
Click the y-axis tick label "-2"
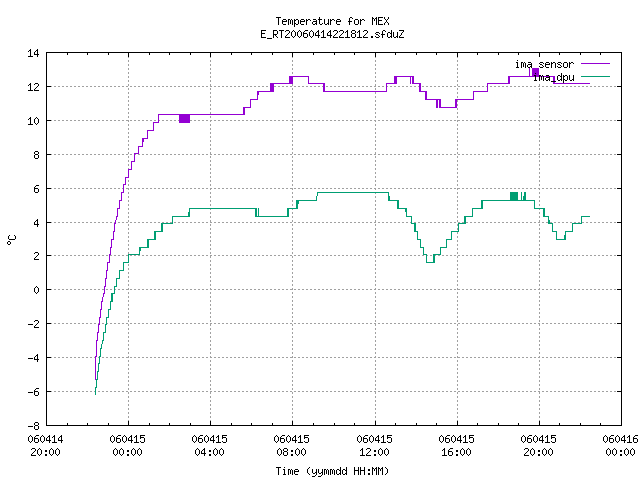(33, 324)
